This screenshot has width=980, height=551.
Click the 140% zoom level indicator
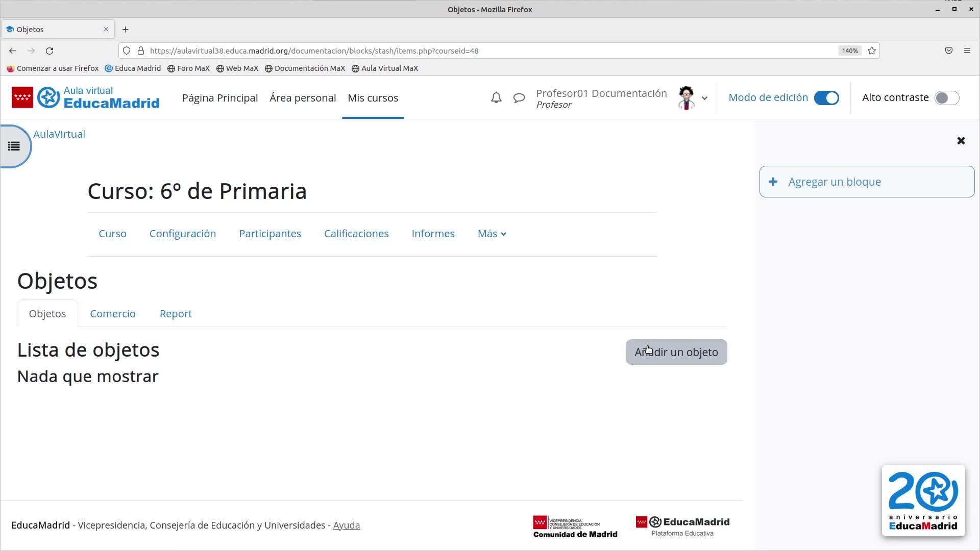coord(849,51)
